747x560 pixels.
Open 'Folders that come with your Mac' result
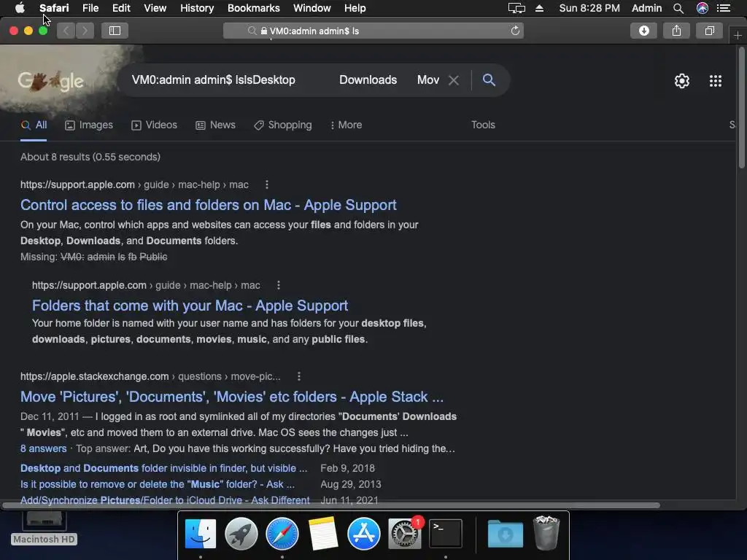pyautogui.click(x=190, y=306)
